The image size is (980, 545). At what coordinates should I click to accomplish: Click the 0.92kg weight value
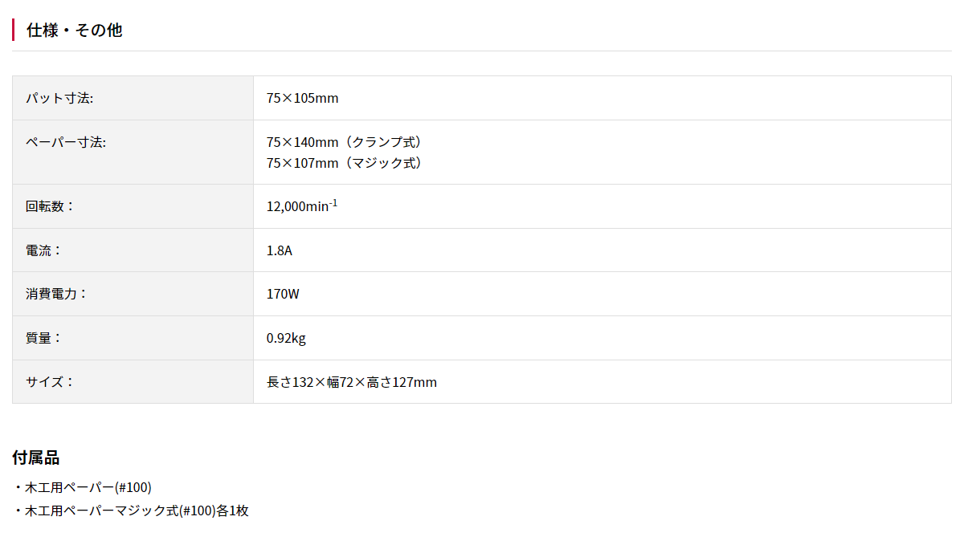point(286,338)
